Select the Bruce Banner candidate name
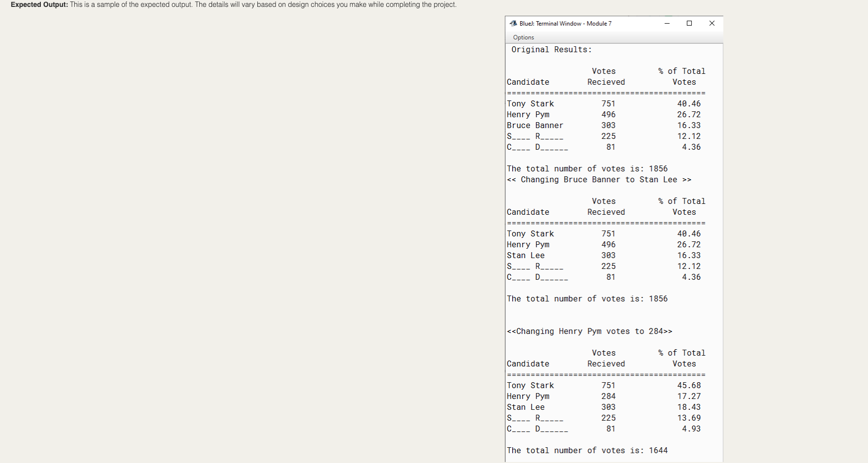Viewport: 868px width, 463px height. pyautogui.click(x=535, y=125)
